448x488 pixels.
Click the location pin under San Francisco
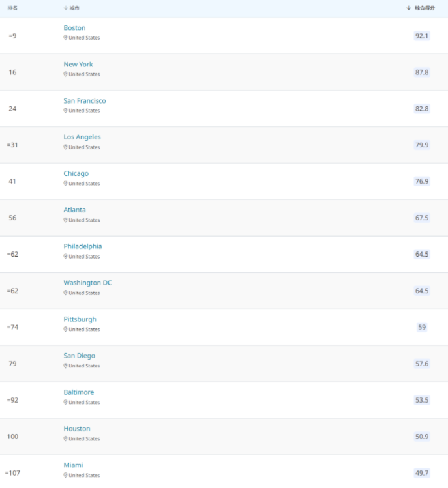(x=65, y=111)
